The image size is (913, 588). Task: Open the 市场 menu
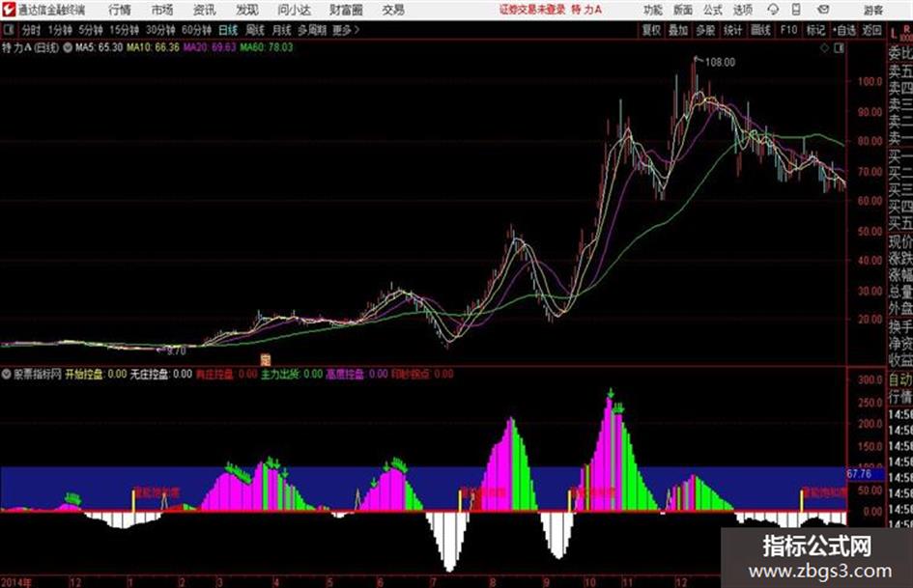point(162,10)
